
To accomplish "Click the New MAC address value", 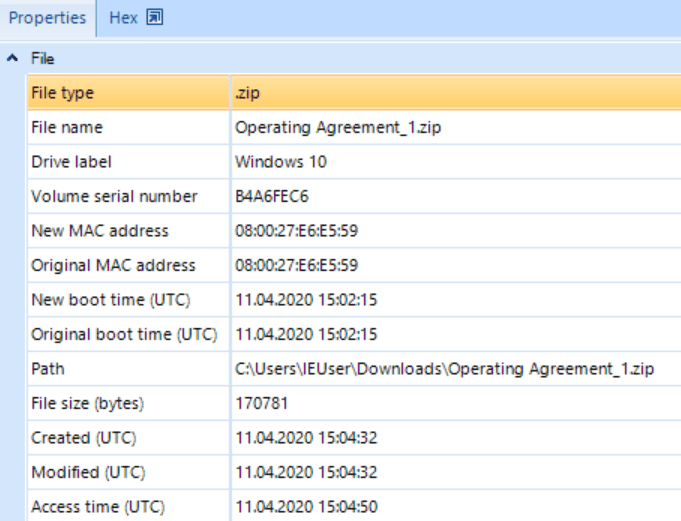I will click(296, 231).
